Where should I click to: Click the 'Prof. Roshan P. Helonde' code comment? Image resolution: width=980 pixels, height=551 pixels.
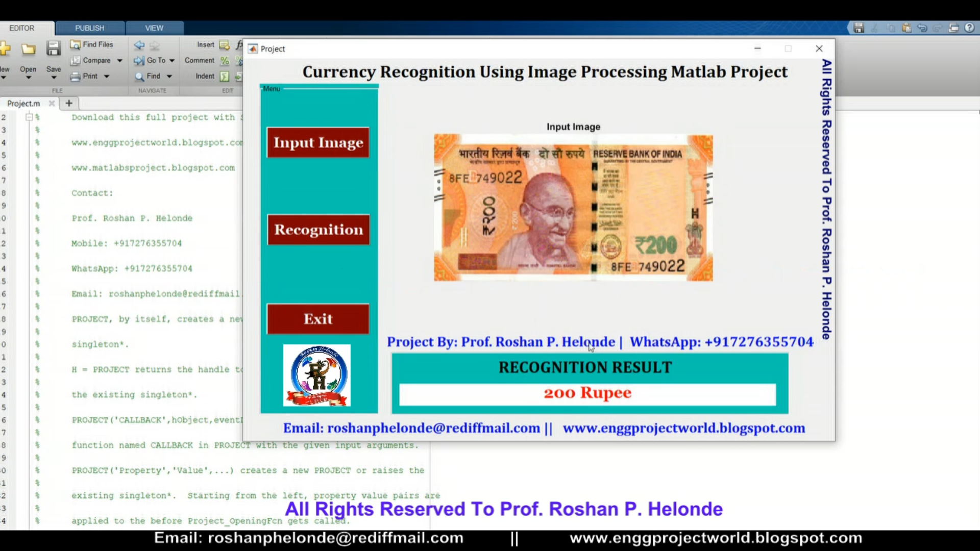pos(132,218)
